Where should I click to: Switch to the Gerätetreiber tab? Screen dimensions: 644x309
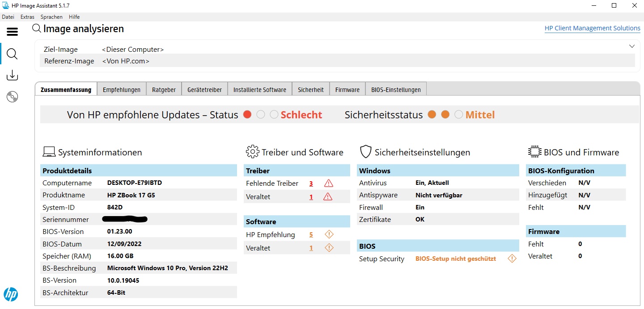pyautogui.click(x=205, y=89)
